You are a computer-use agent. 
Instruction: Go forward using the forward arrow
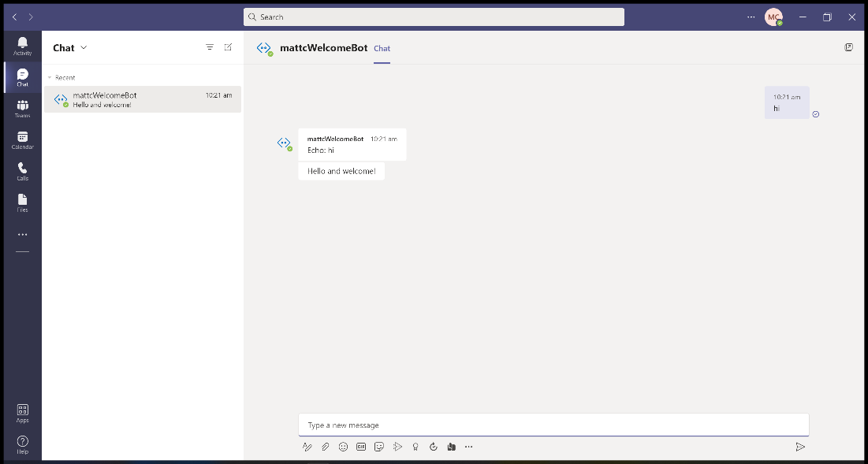tap(31, 17)
